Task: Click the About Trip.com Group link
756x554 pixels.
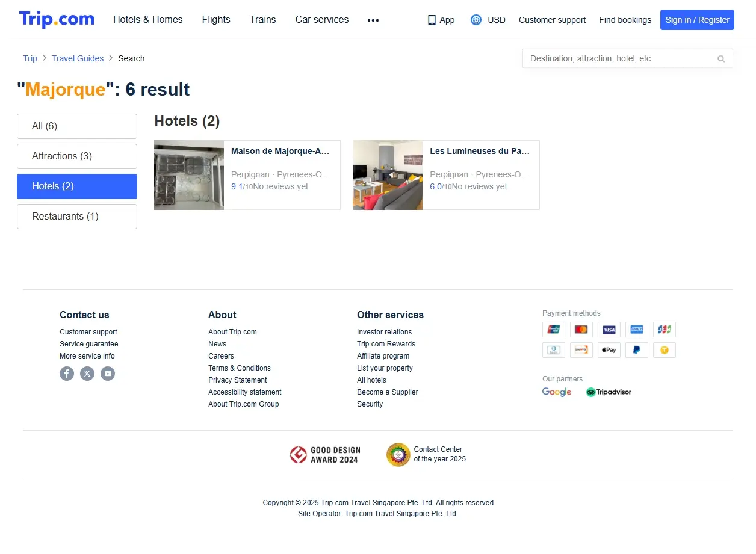Action: tap(244, 404)
